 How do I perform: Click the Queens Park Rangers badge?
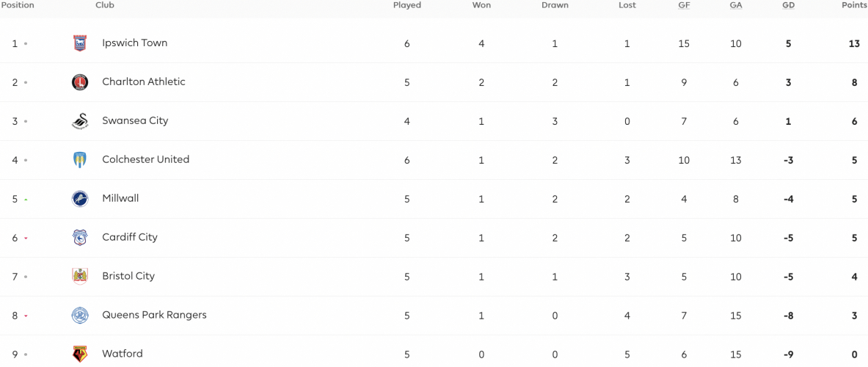[x=80, y=316]
